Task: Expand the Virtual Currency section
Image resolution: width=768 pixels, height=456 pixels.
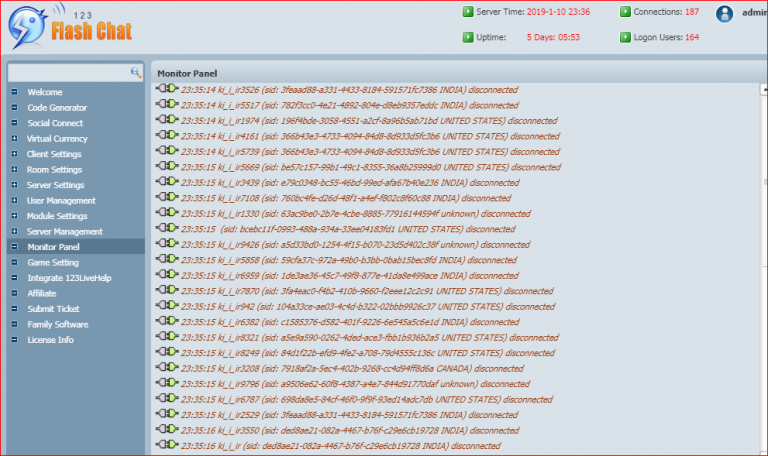Action: (14, 139)
